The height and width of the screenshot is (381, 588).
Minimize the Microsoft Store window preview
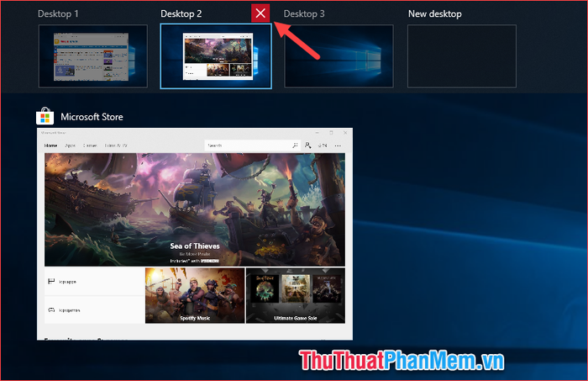(x=318, y=133)
